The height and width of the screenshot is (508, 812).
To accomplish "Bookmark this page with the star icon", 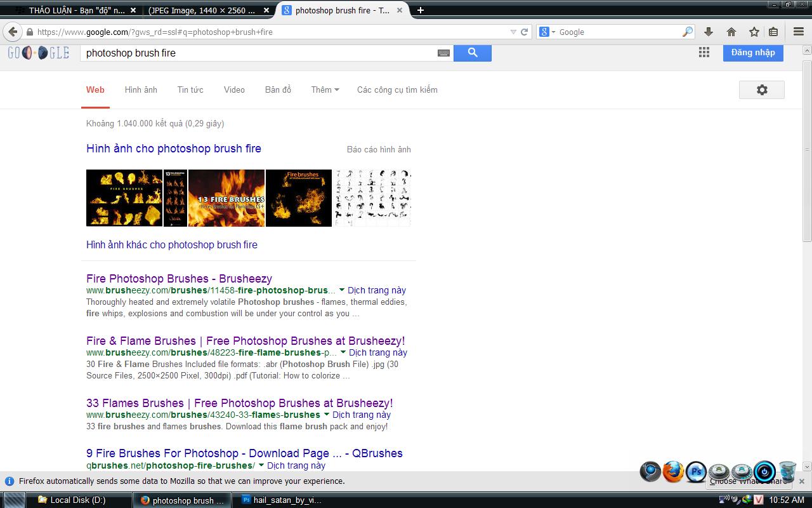I will [754, 32].
